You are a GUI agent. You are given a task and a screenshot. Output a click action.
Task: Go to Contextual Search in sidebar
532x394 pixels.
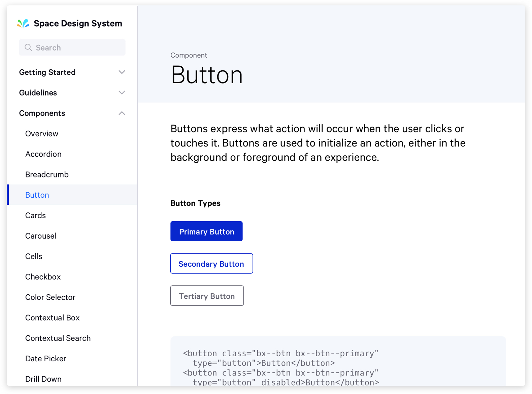pos(58,338)
